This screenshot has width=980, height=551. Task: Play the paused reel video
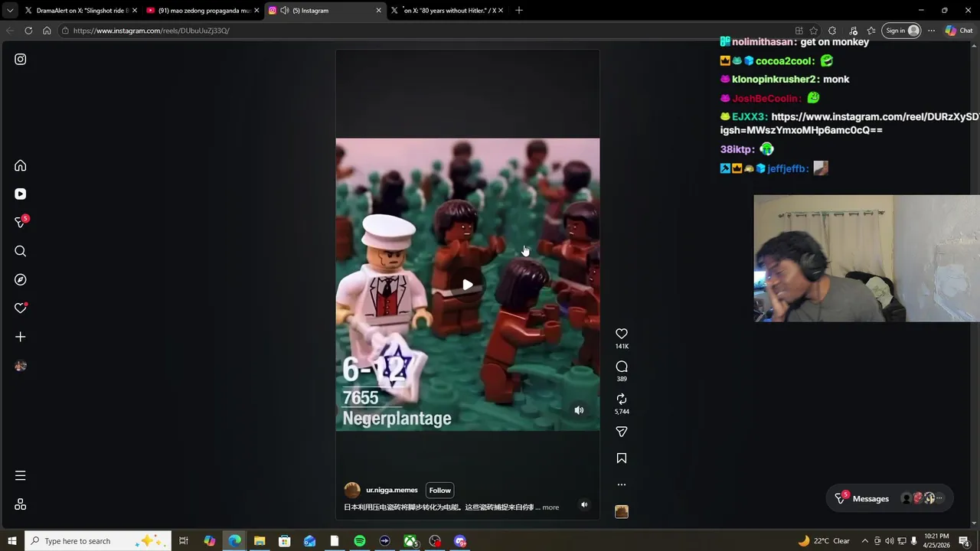coord(467,285)
